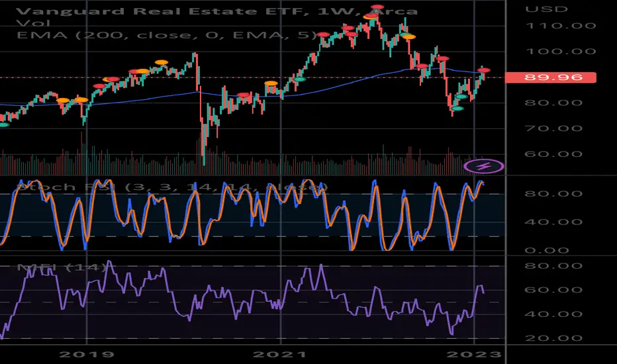The width and height of the screenshot is (617, 364).
Task: Click the 2023 label on time axis
Action: click(x=474, y=355)
